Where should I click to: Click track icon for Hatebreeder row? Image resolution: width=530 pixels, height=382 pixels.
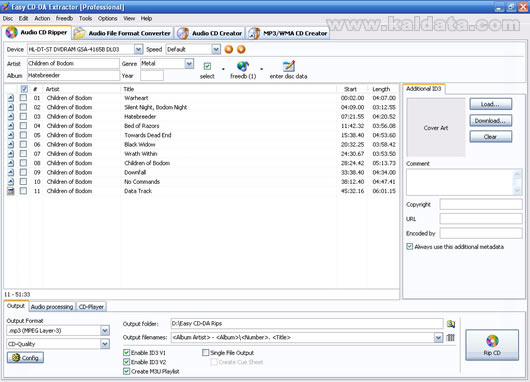point(11,117)
